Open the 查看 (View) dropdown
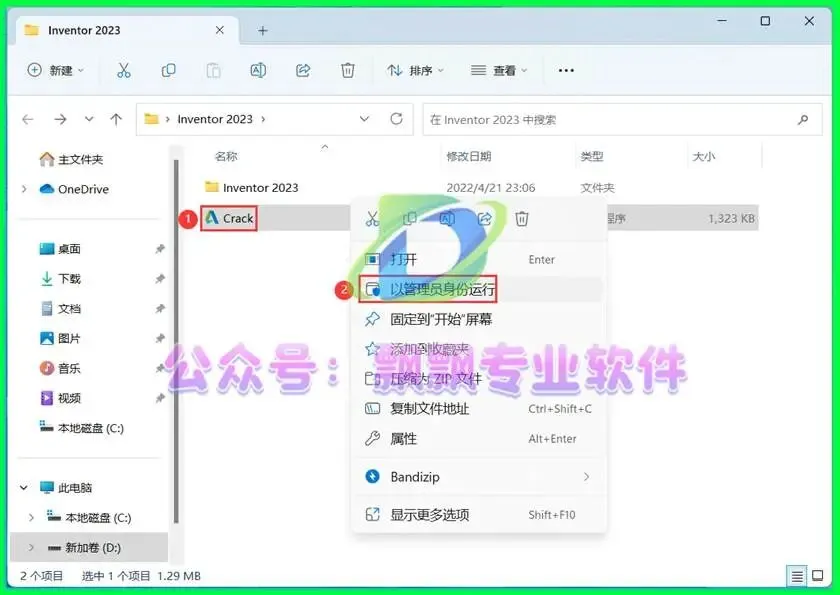The image size is (840, 595). point(499,70)
